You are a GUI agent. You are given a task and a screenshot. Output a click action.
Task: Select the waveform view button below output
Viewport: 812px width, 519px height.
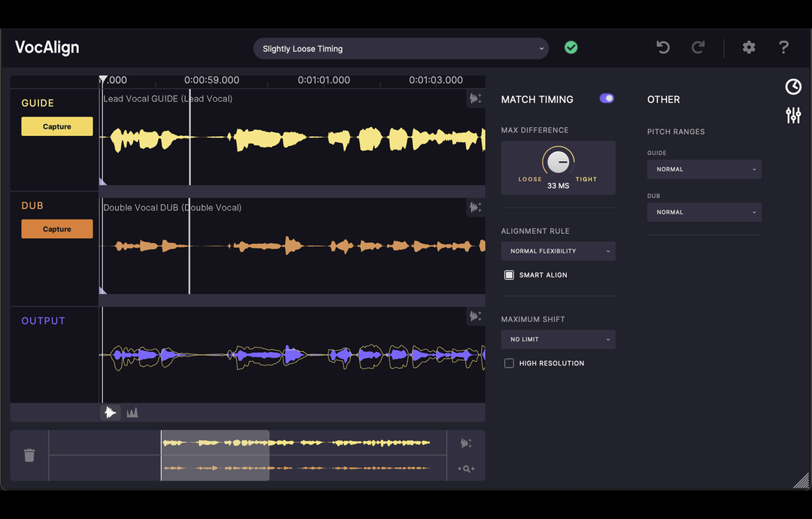111,412
